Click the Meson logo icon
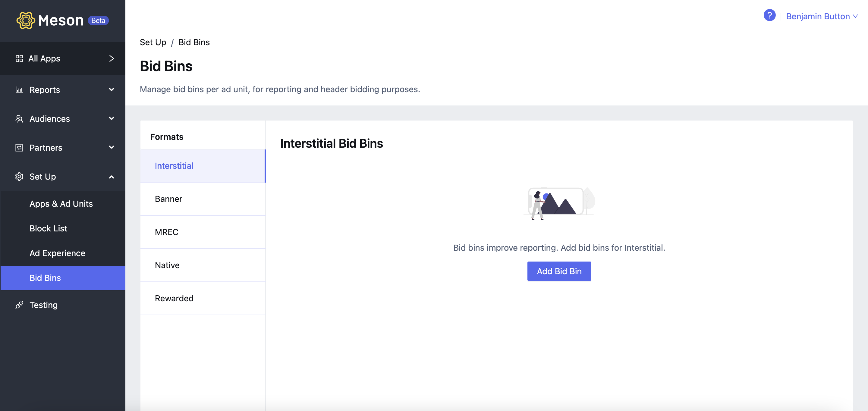Viewport: 868px width, 411px height. click(x=26, y=20)
